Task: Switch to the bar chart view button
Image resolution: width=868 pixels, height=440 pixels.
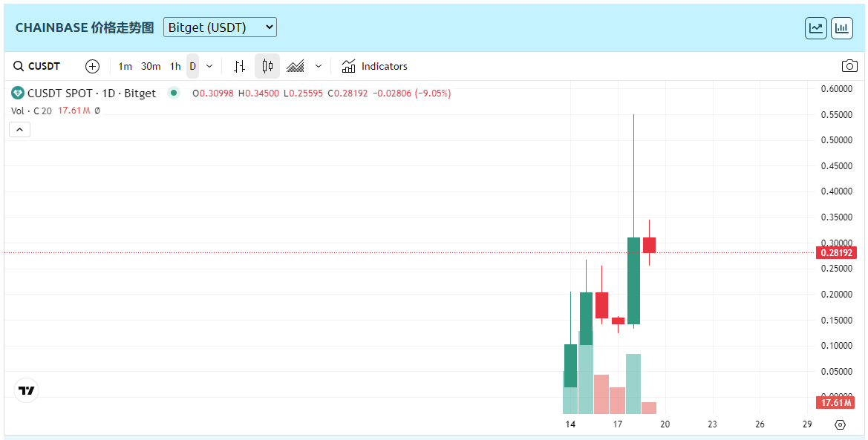Action: click(x=842, y=28)
